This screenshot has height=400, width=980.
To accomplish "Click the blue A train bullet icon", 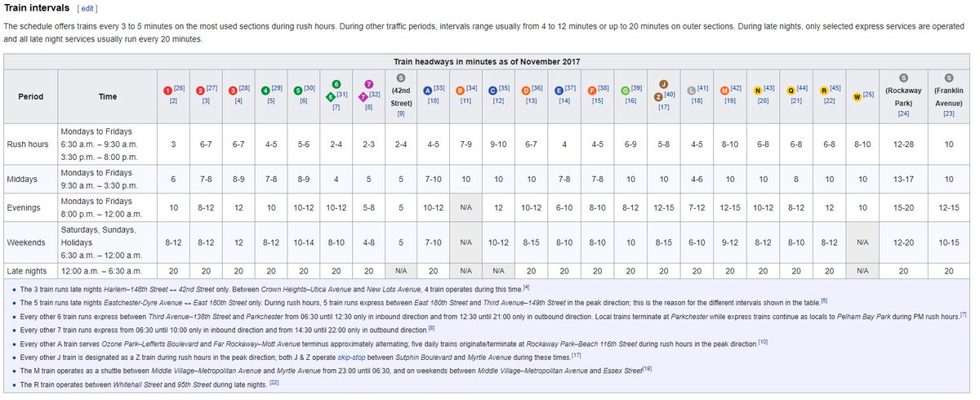I will coord(427,90).
